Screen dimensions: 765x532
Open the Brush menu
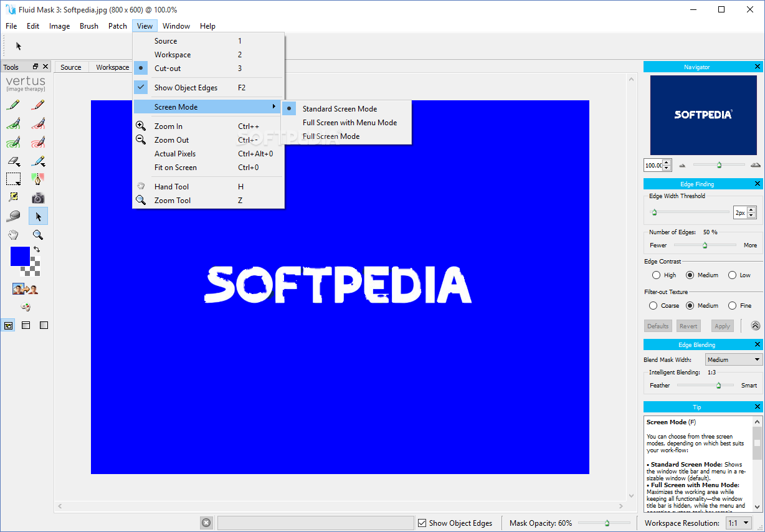(89, 26)
